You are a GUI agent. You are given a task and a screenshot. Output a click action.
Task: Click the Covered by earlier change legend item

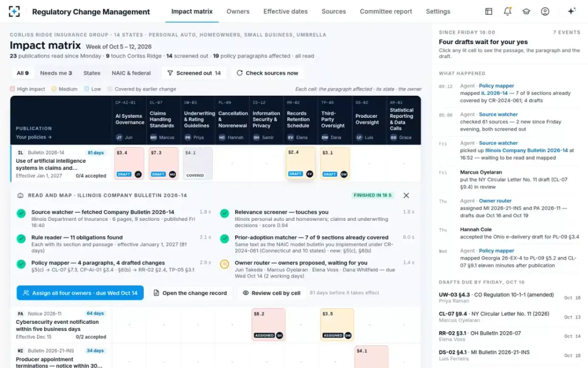[142, 89]
